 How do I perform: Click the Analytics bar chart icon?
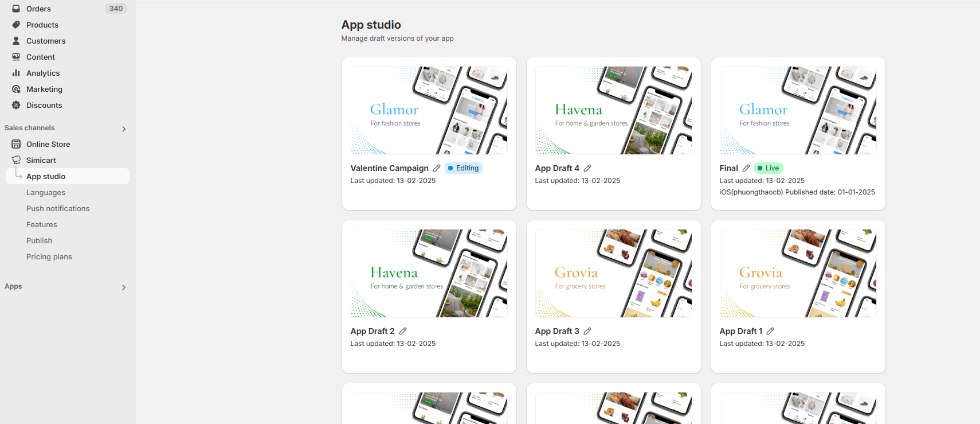[x=16, y=73]
